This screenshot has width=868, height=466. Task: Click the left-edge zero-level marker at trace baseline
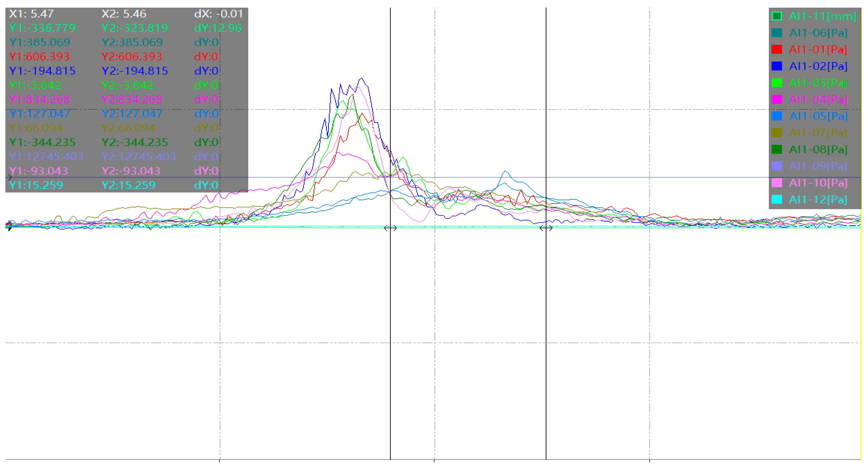tap(9, 225)
